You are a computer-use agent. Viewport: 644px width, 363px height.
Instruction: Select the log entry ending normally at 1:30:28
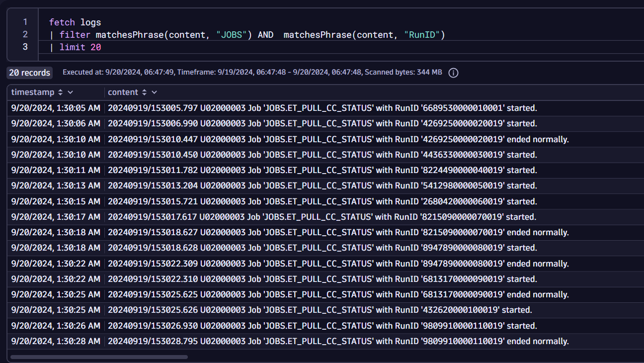323,341
